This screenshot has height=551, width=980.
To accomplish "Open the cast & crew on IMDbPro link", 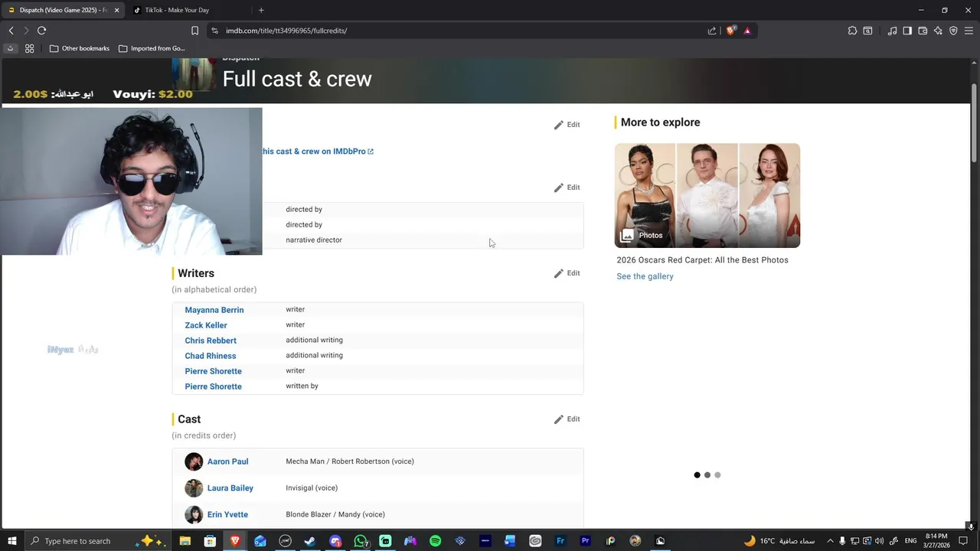I will [x=318, y=152].
